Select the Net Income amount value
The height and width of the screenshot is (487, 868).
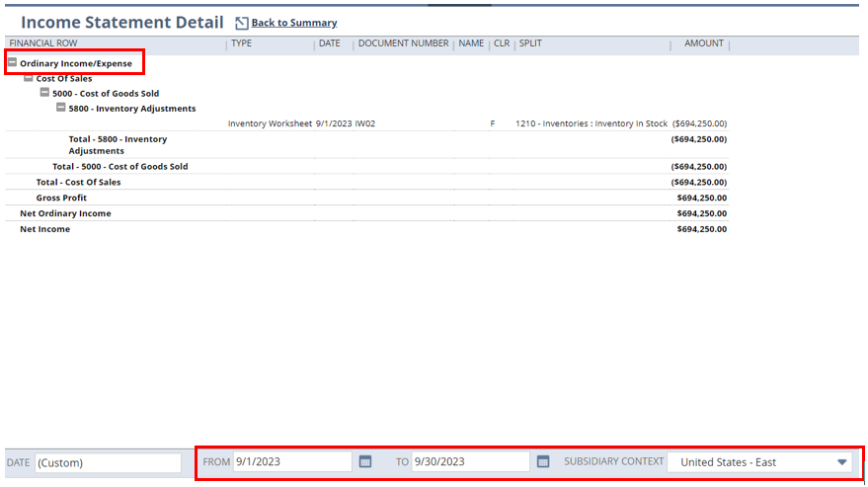click(701, 229)
